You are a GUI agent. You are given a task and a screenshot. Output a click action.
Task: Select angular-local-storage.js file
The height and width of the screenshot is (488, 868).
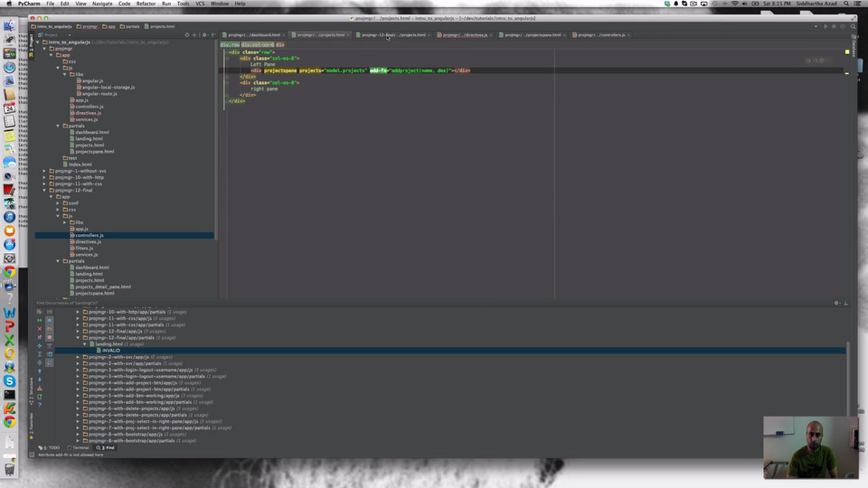tap(108, 87)
